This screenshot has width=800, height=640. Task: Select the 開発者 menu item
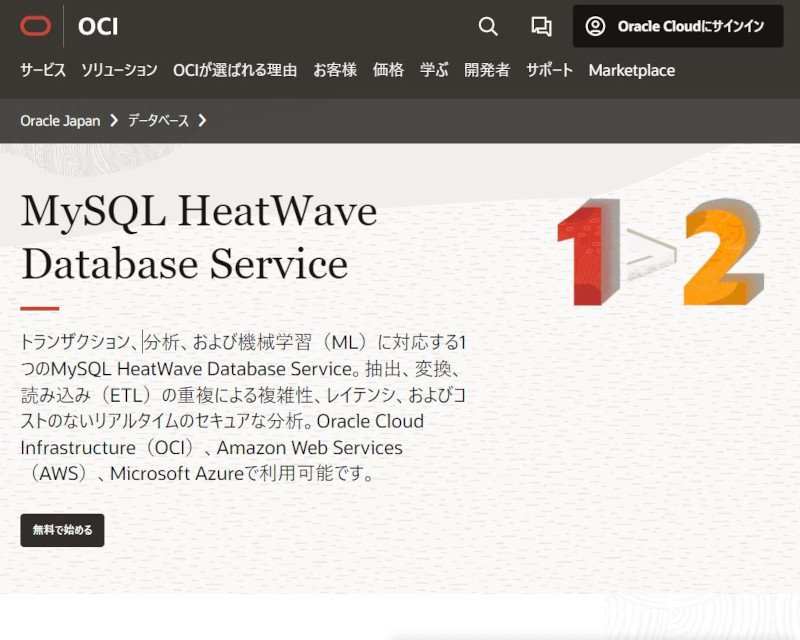click(x=487, y=71)
